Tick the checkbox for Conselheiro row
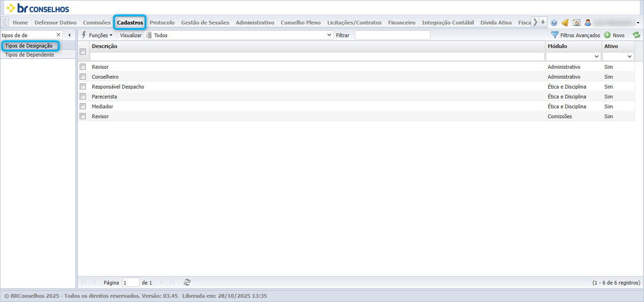644x302 pixels. pyautogui.click(x=83, y=77)
